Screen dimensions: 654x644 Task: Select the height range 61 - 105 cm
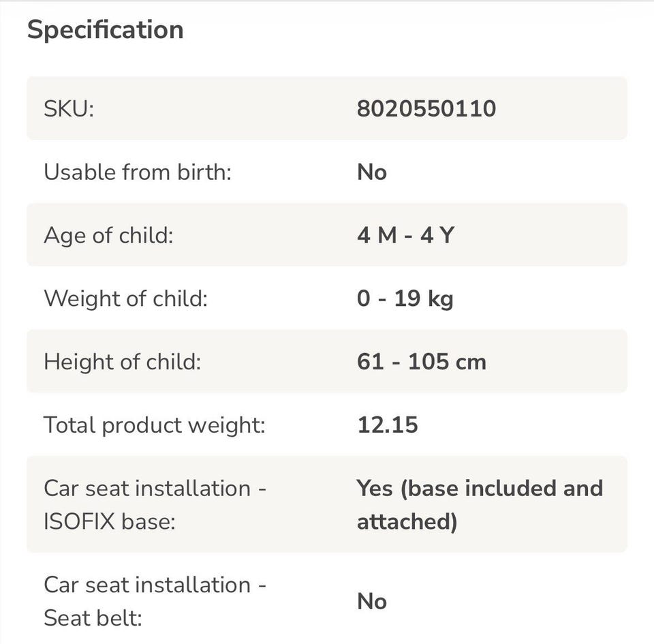click(421, 362)
